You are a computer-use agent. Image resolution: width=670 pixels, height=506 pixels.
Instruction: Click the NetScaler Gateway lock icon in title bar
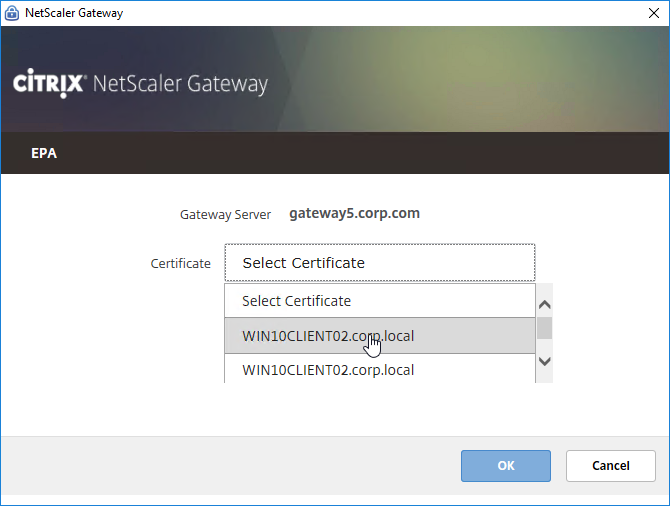tap(12, 13)
